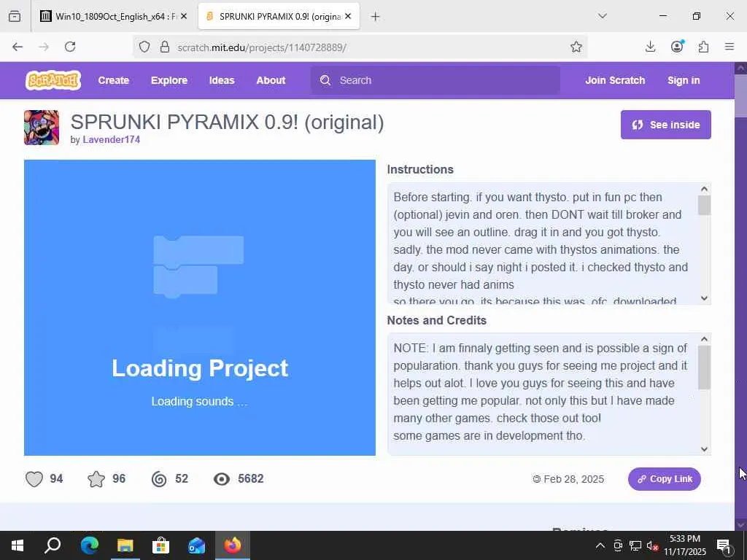Image resolution: width=747 pixels, height=560 pixels.
Task: Open the Firefox downloads panel
Action: click(x=650, y=47)
